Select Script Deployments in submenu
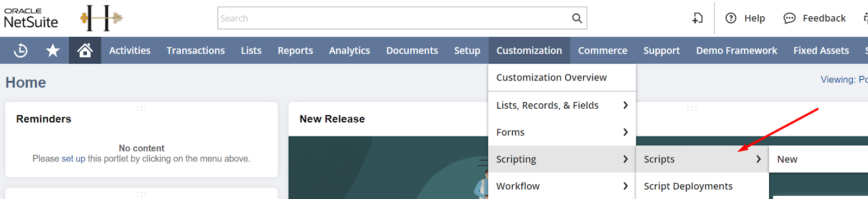The width and height of the screenshot is (868, 199). coord(702,186)
